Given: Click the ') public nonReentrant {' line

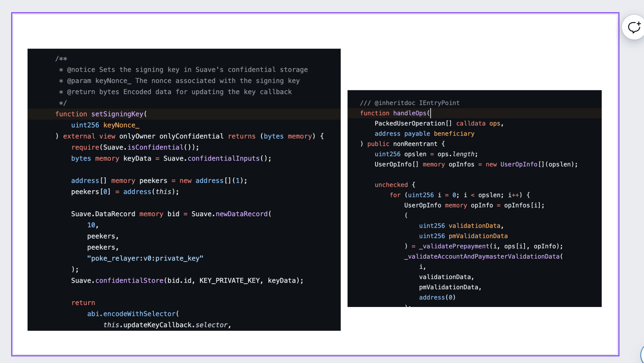Looking at the screenshot, I should tap(402, 144).
